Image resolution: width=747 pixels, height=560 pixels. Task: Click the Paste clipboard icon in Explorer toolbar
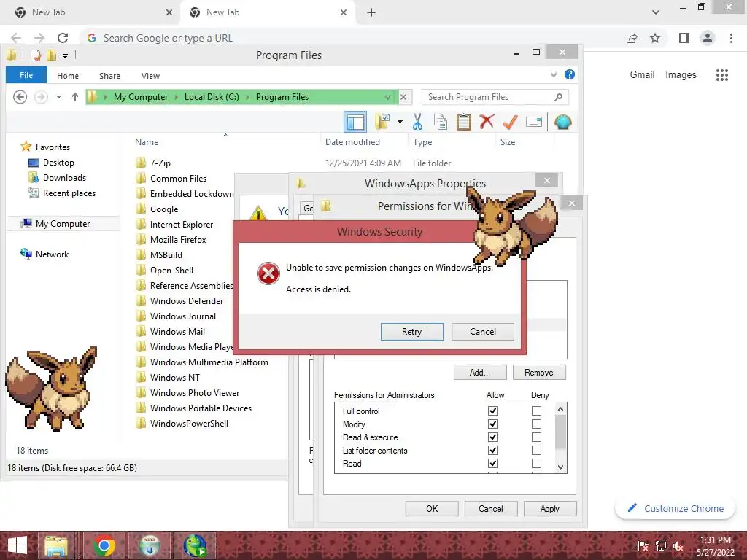pyautogui.click(x=463, y=122)
